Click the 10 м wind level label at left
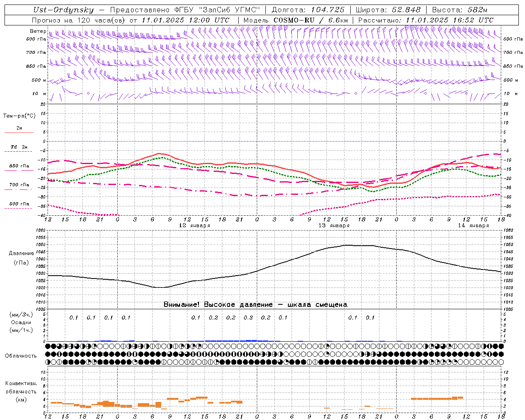Screen dimensions: 525x420 coord(39,94)
